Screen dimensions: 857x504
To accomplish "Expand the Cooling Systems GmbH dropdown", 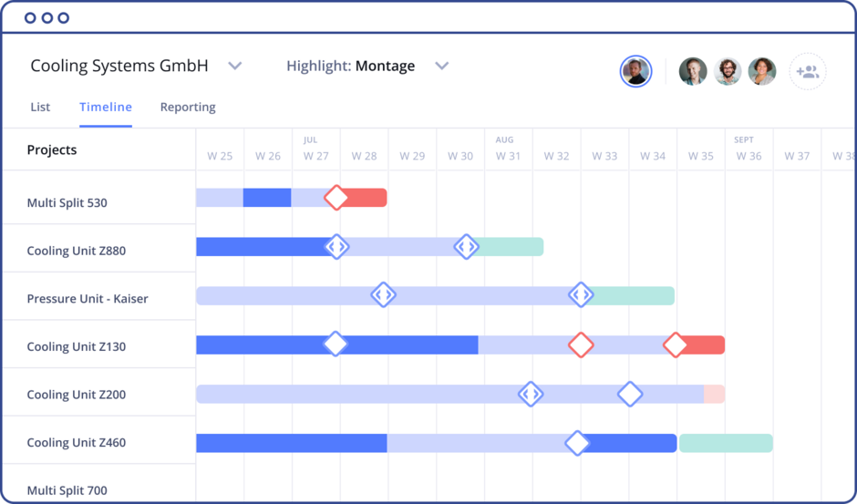I will click(x=234, y=66).
